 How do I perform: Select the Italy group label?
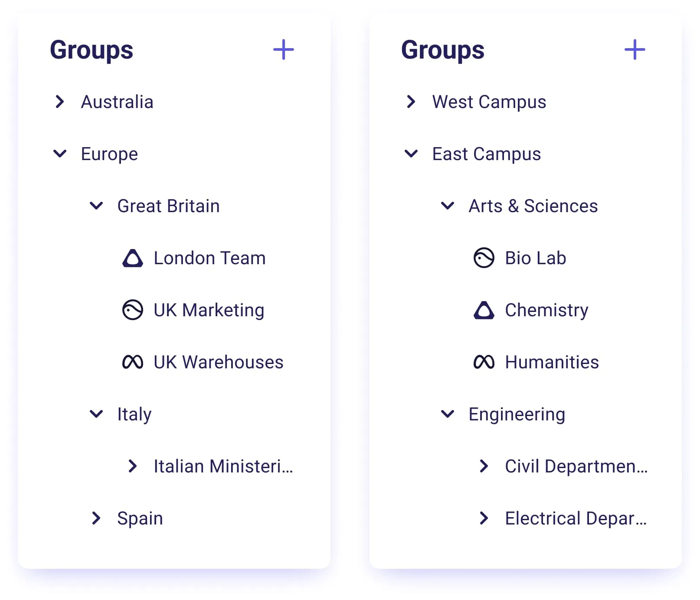coord(134,415)
